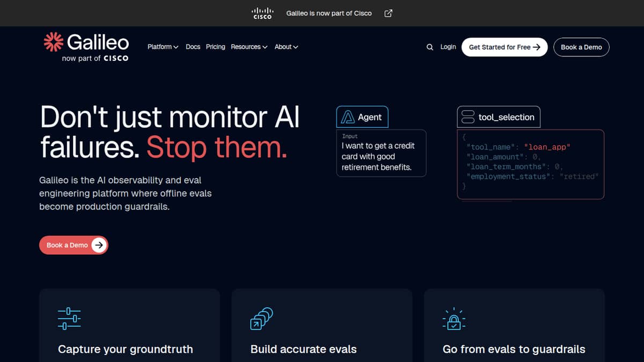The width and height of the screenshot is (644, 362).
Task: Click the tool_selection label card
Action: coord(499,117)
